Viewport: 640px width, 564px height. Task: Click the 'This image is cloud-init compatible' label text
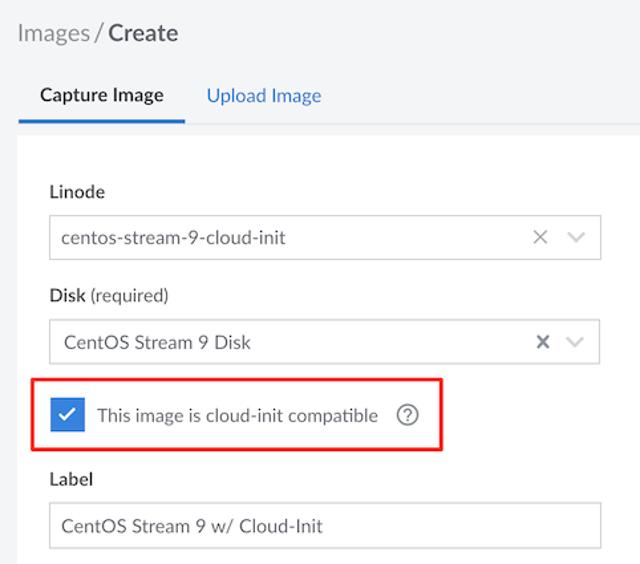click(x=237, y=415)
